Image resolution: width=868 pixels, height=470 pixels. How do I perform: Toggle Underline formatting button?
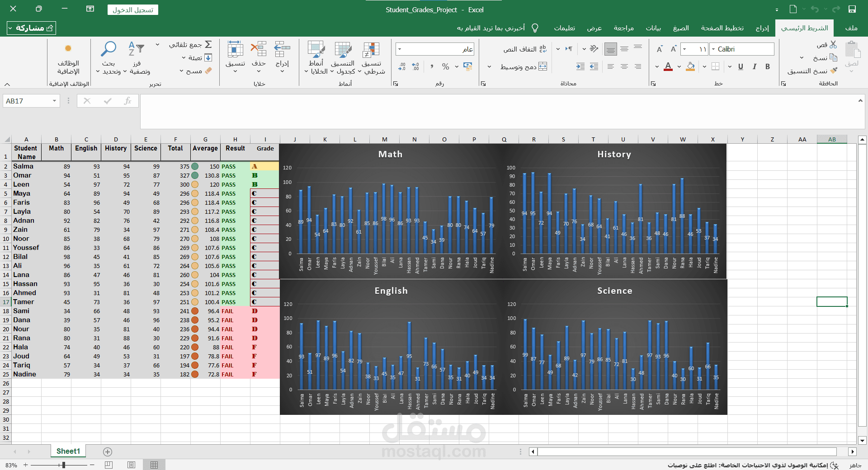point(741,67)
